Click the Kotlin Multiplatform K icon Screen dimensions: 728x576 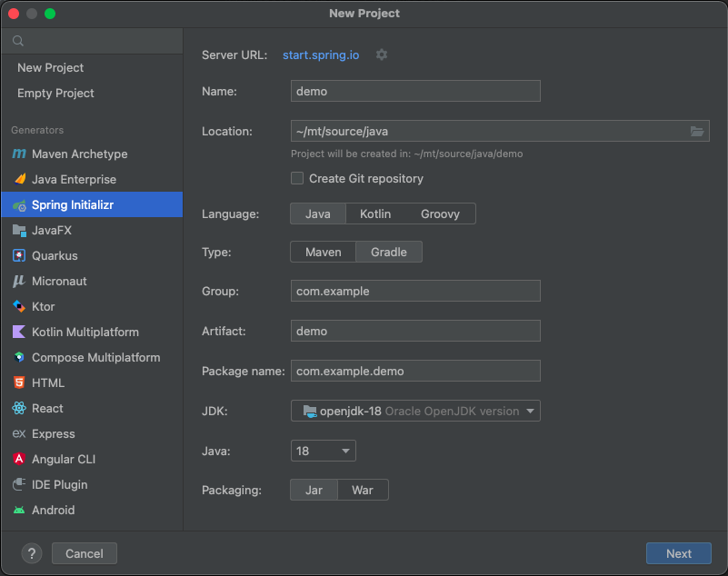(19, 332)
